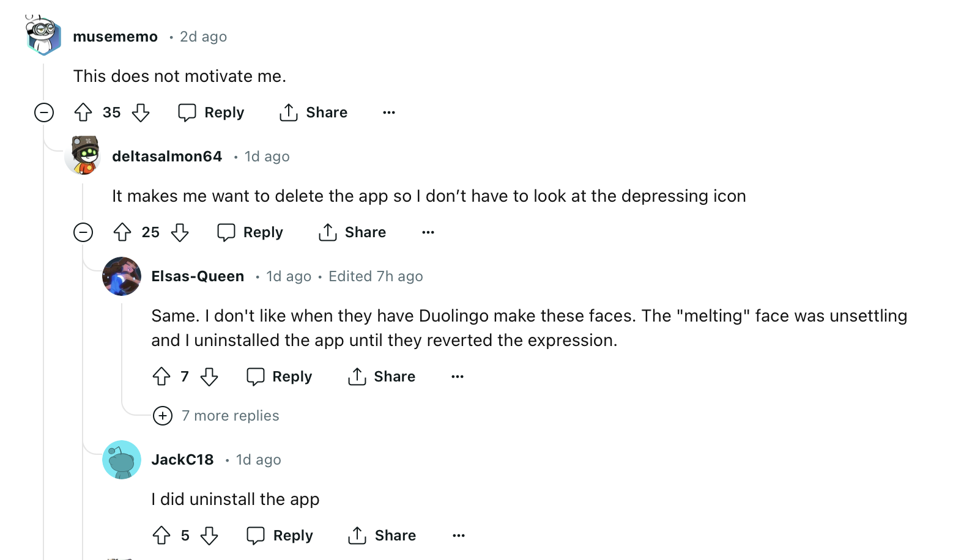Upvote musememo's comment
This screenshot has width=953, height=560.
pos(83,112)
